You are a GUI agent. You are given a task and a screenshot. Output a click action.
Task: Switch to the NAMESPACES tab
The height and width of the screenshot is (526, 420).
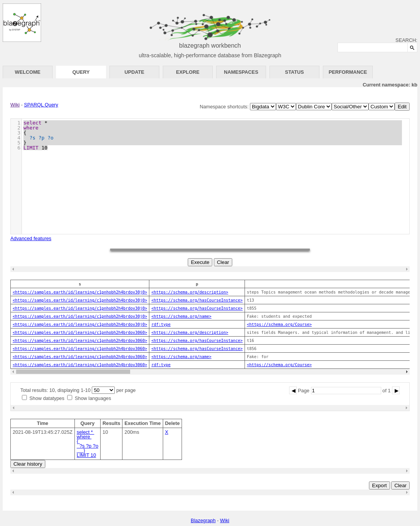[x=241, y=72]
